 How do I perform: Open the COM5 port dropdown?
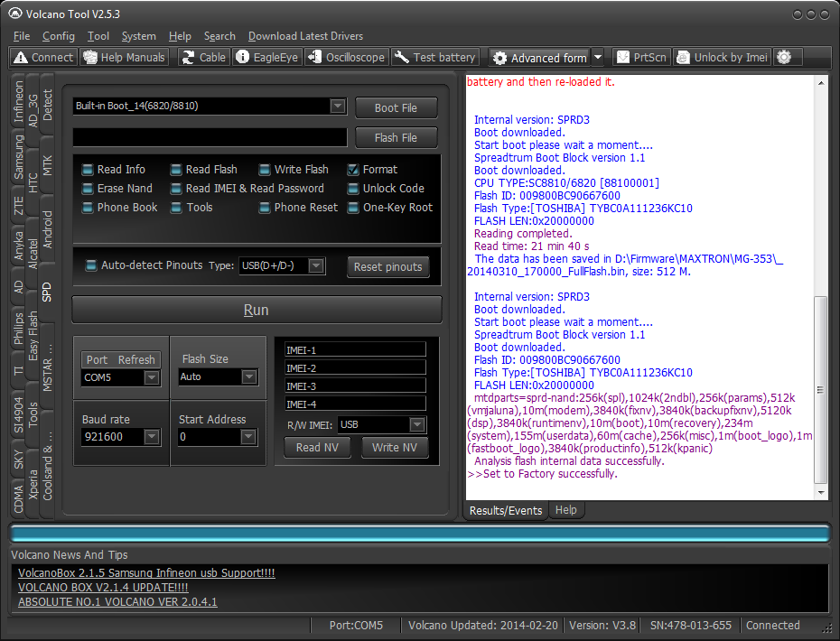point(152,377)
